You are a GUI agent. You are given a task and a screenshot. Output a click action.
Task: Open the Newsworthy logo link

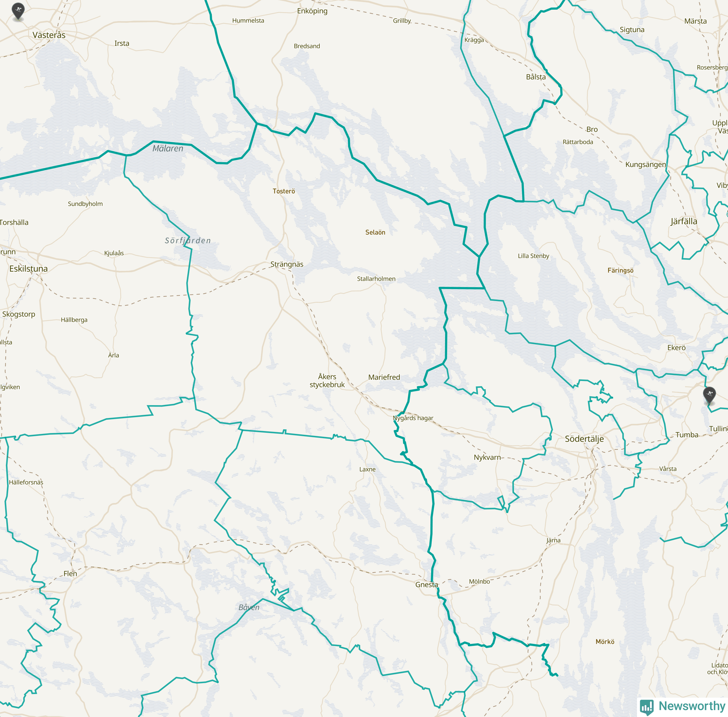(682, 706)
